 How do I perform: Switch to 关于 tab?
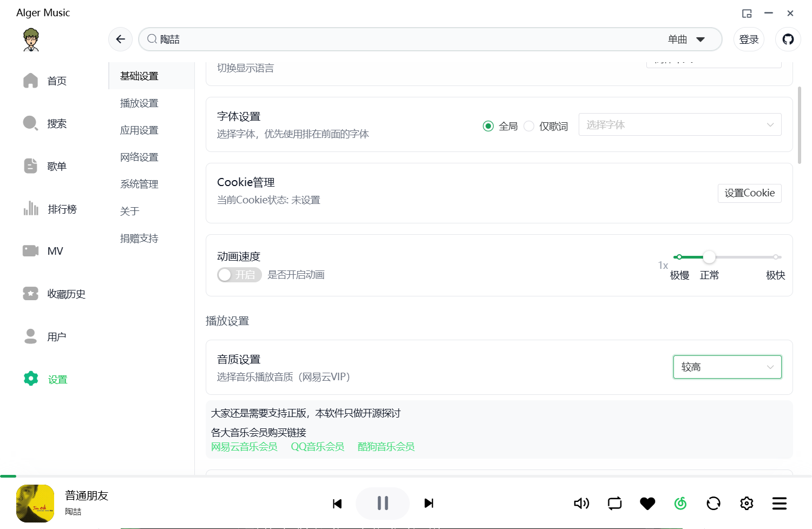pos(130,211)
